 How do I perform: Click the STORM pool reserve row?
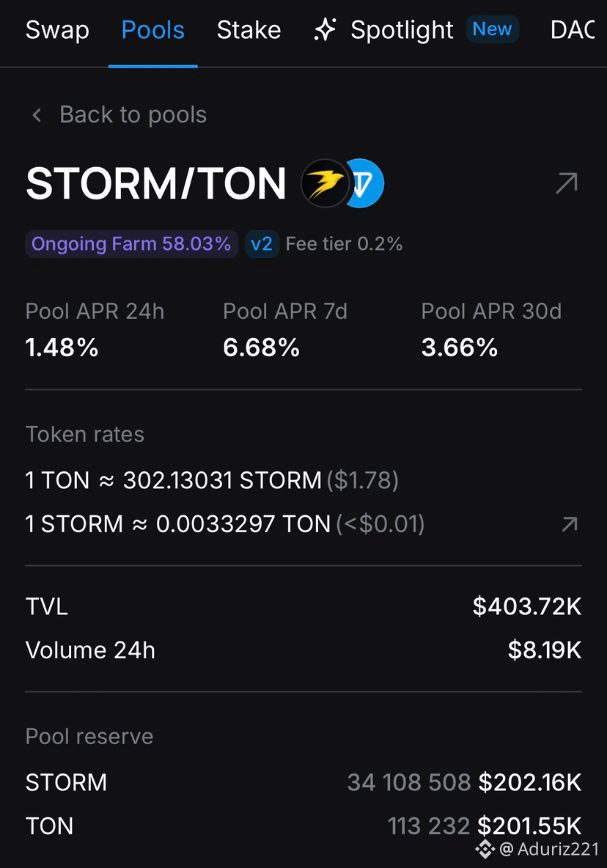(x=303, y=782)
